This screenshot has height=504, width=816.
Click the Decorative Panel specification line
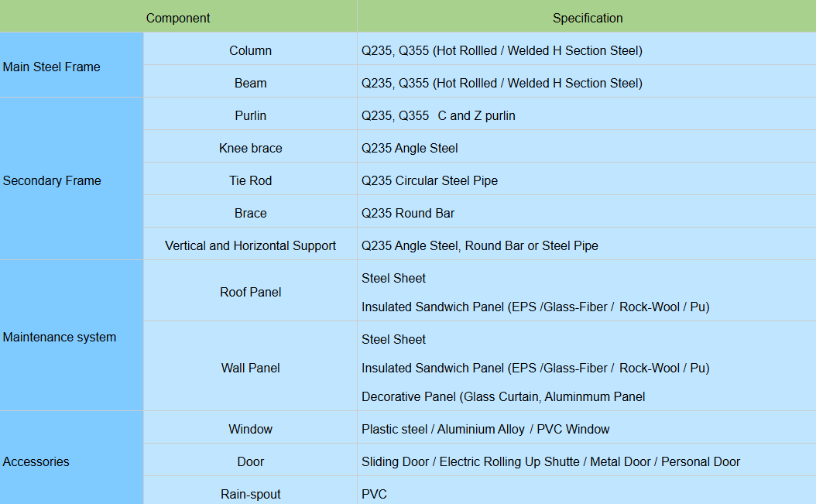pos(503,396)
